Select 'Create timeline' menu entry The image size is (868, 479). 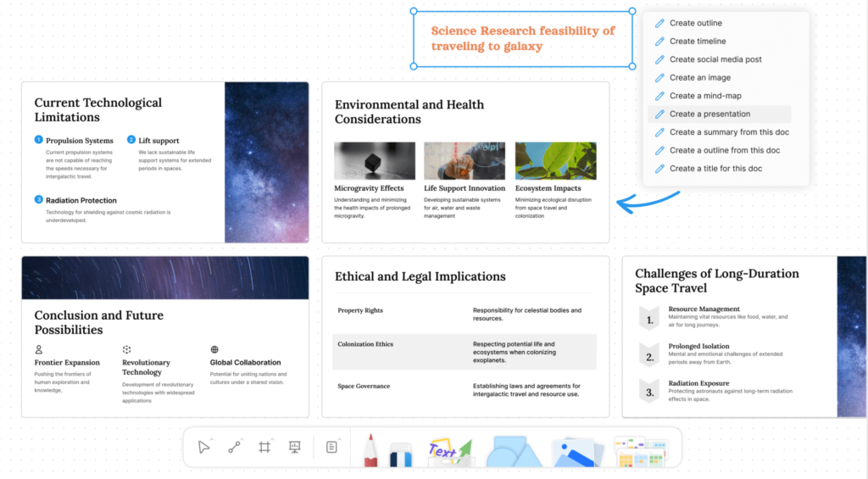point(697,41)
